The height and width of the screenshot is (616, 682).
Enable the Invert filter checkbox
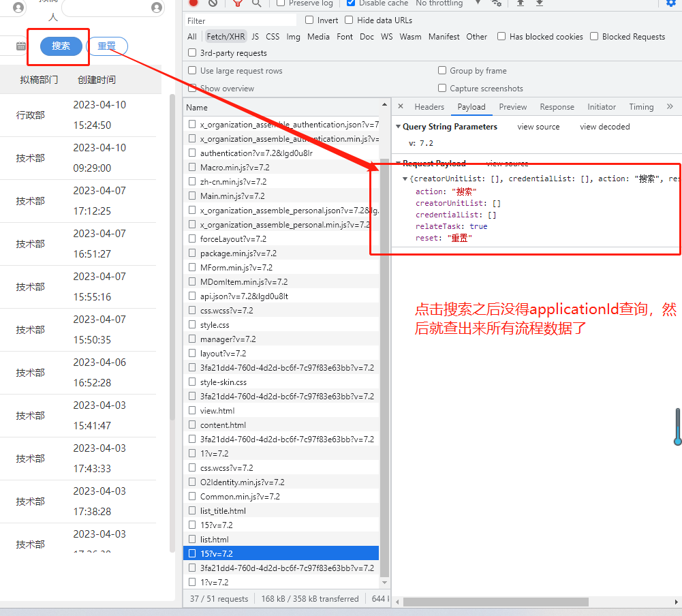tap(310, 20)
